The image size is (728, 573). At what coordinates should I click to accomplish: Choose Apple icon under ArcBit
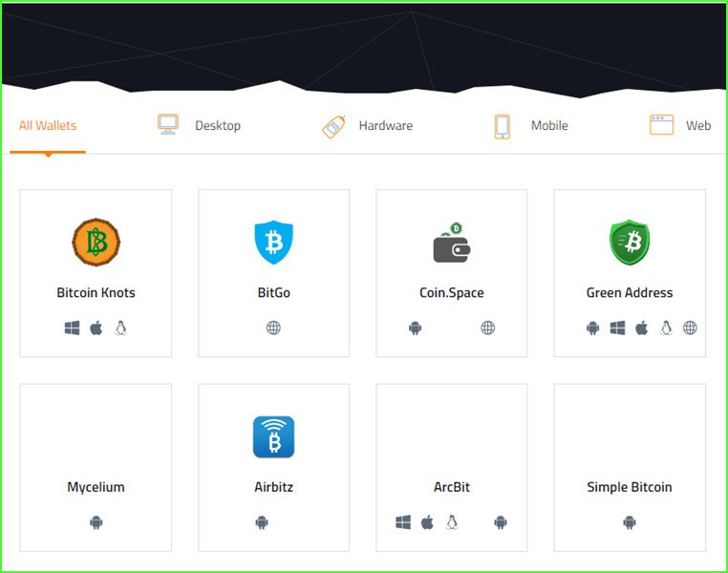point(427,522)
